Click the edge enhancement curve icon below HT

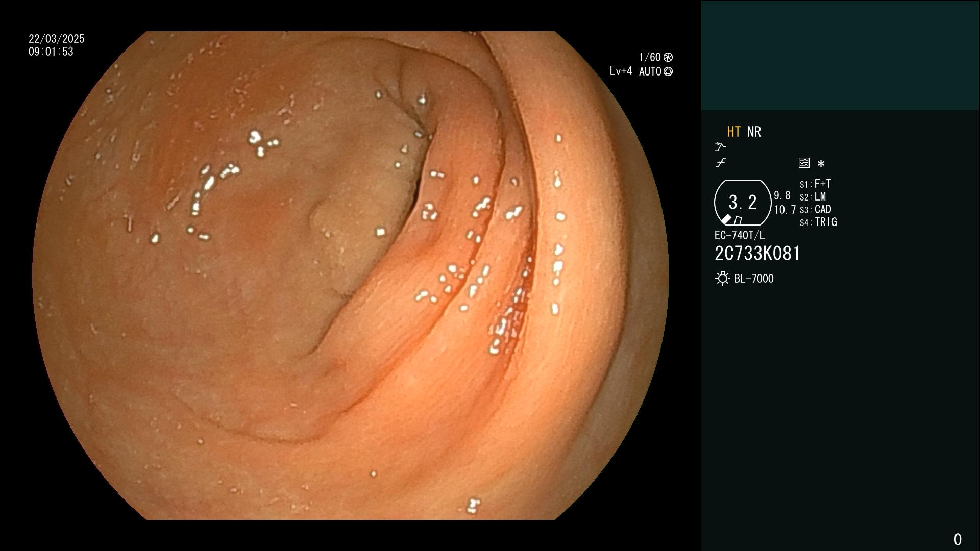[x=720, y=147]
